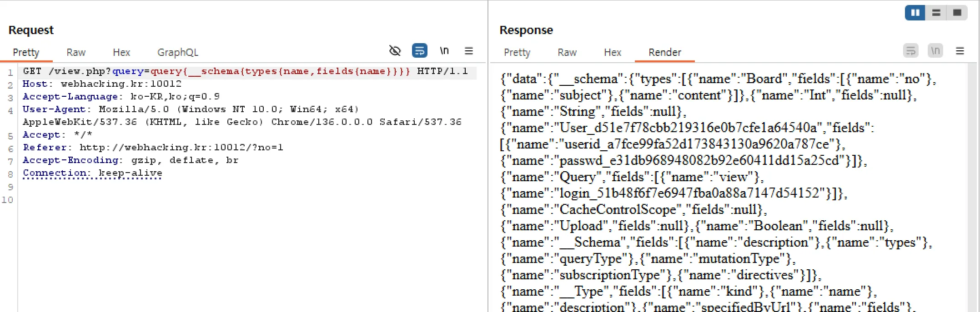Image resolution: width=980 pixels, height=312 pixels.
Task: Click login_51b48f6f7e6947fba0a88a7147d54152 text in response
Action: pyautogui.click(x=689, y=193)
